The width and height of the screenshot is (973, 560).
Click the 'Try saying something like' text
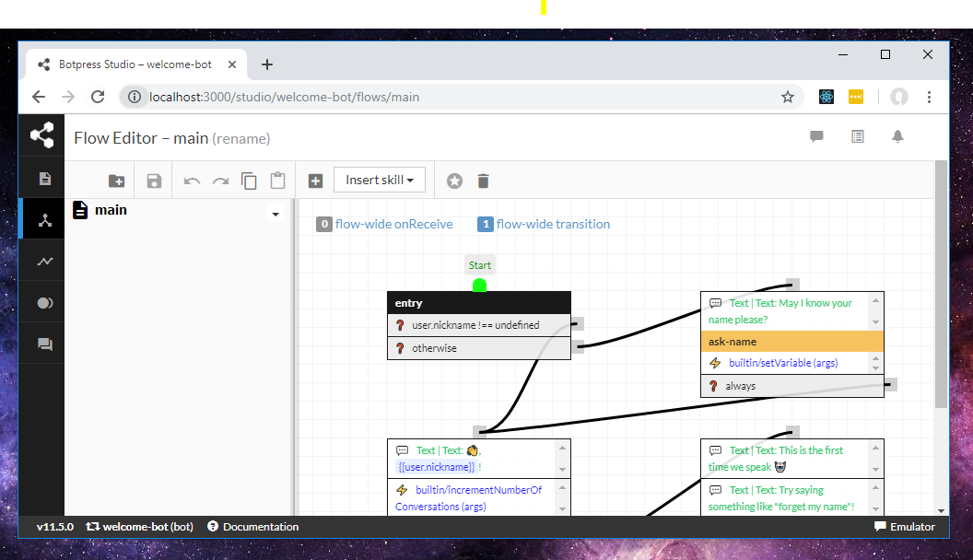781,498
